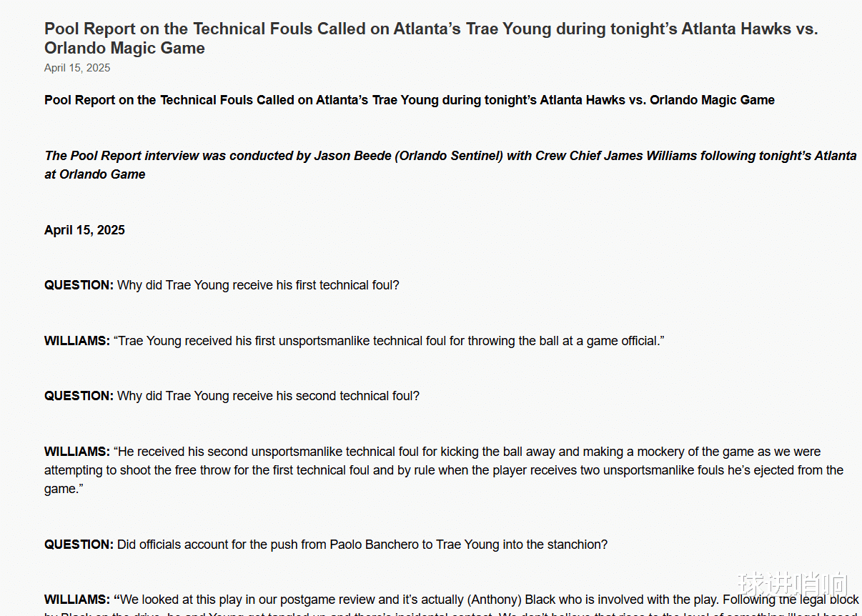The width and height of the screenshot is (862, 616).
Task: Click the QUESTION label about the first technical foul
Action: (79, 285)
